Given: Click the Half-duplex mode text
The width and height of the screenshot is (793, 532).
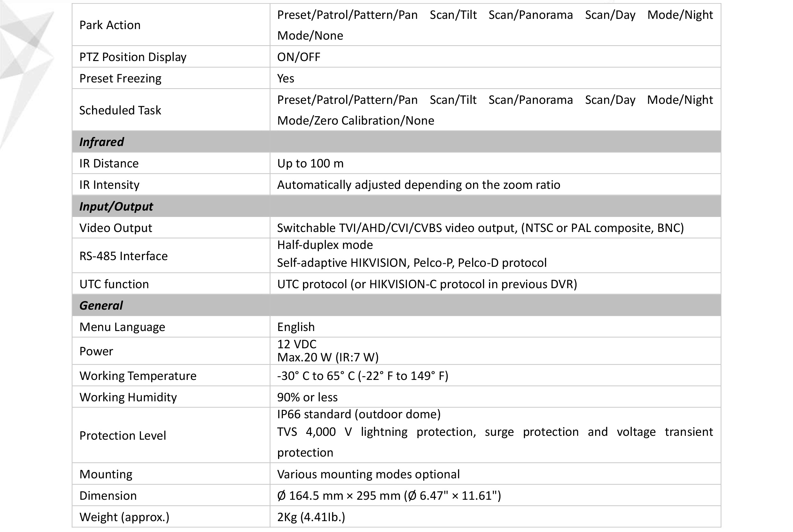Looking at the screenshot, I should (x=325, y=245).
